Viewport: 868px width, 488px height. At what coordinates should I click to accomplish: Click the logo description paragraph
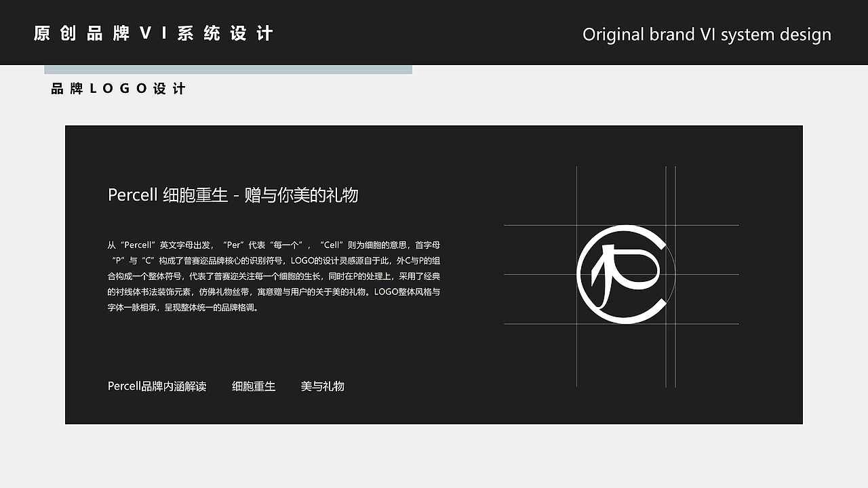click(274, 276)
